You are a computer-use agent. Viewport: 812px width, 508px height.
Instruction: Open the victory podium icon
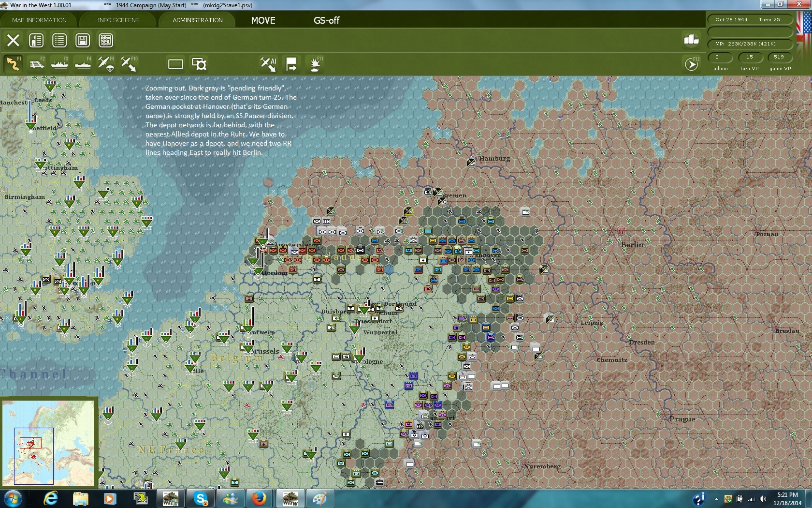691,40
